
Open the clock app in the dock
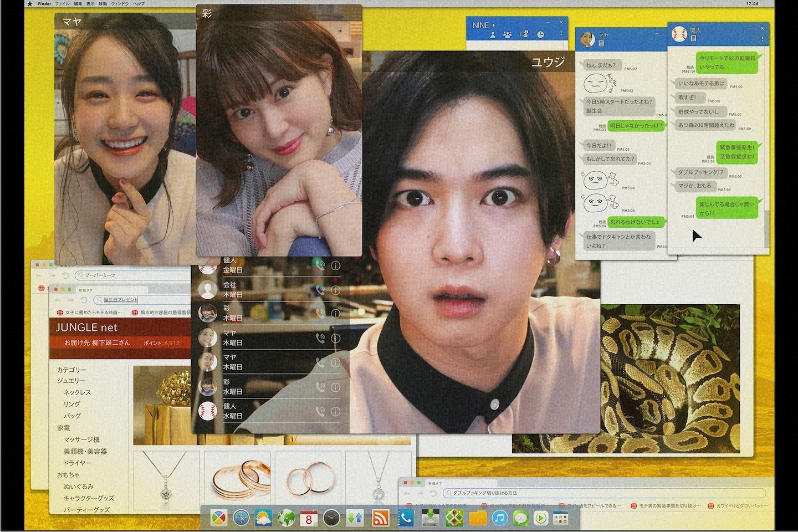pos(331,518)
